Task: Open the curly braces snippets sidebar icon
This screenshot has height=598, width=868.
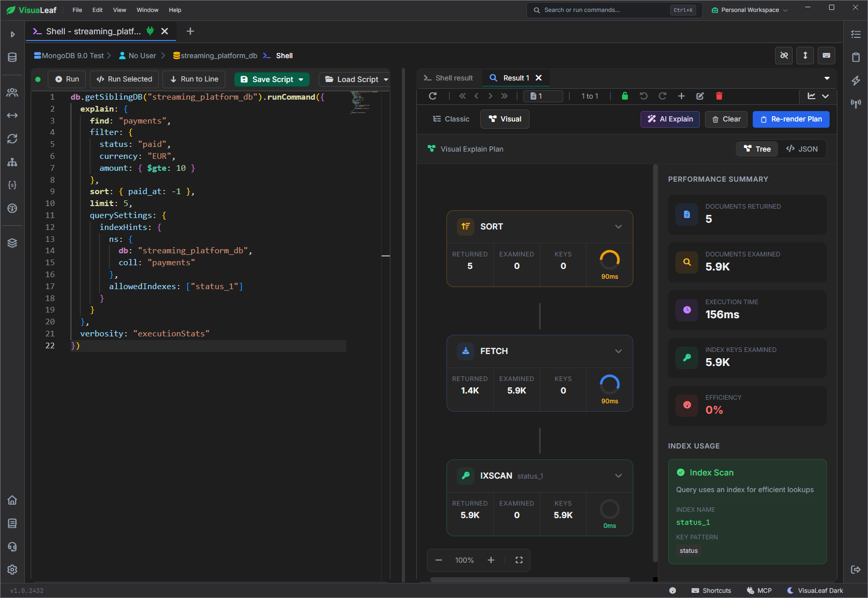Action: (x=12, y=185)
